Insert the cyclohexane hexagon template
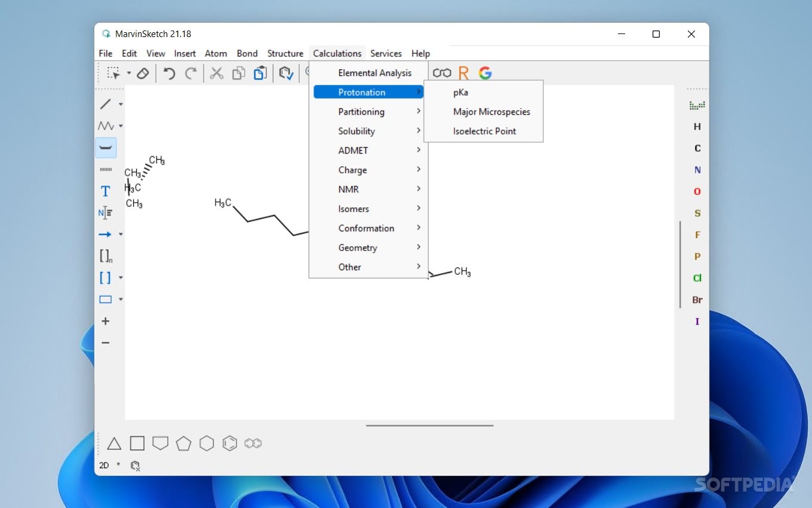 click(207, 443)
